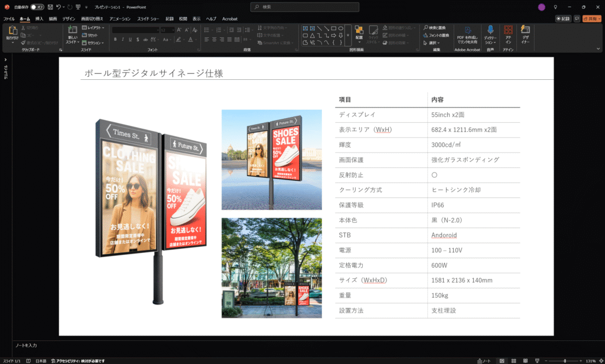Toggle the AutoSave (自動保存) switch
Viewport: 605px width, 364px height.
(37, 7)
